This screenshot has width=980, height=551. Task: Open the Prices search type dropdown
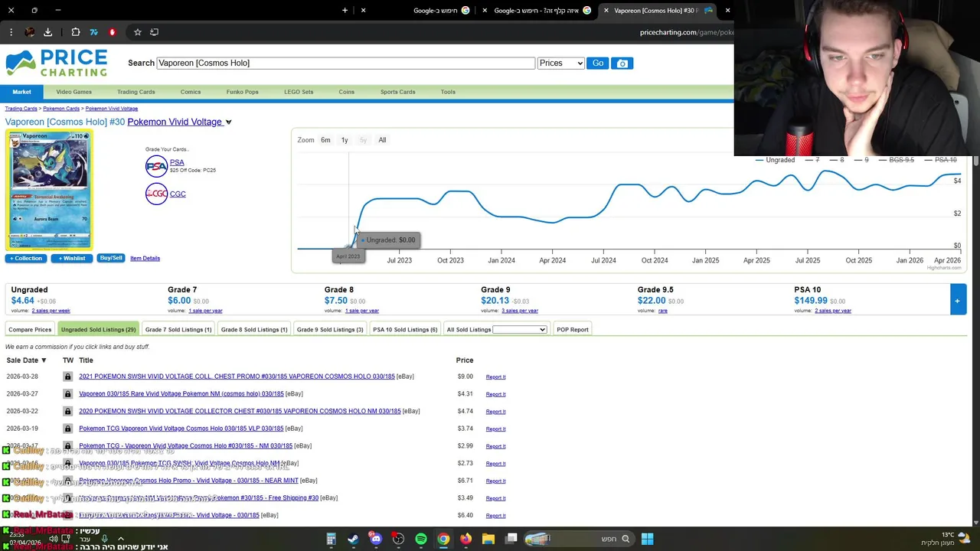(560, 64)
